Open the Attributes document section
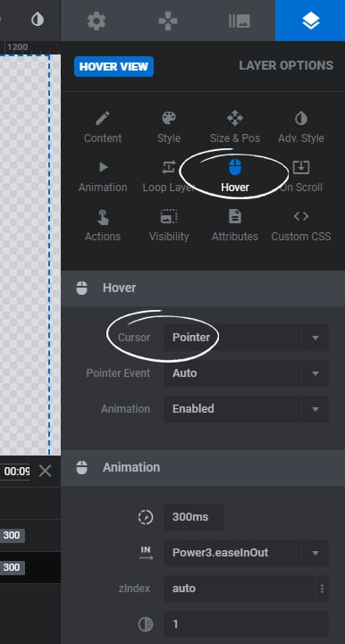 tap(235, 225)
